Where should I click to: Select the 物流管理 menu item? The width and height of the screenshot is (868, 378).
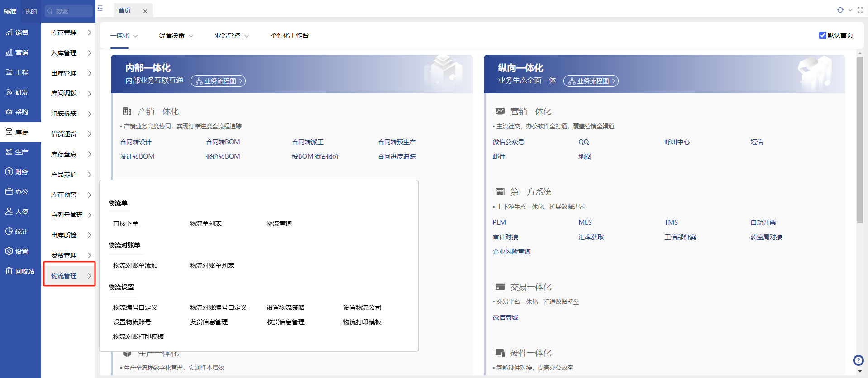point(70,276)
